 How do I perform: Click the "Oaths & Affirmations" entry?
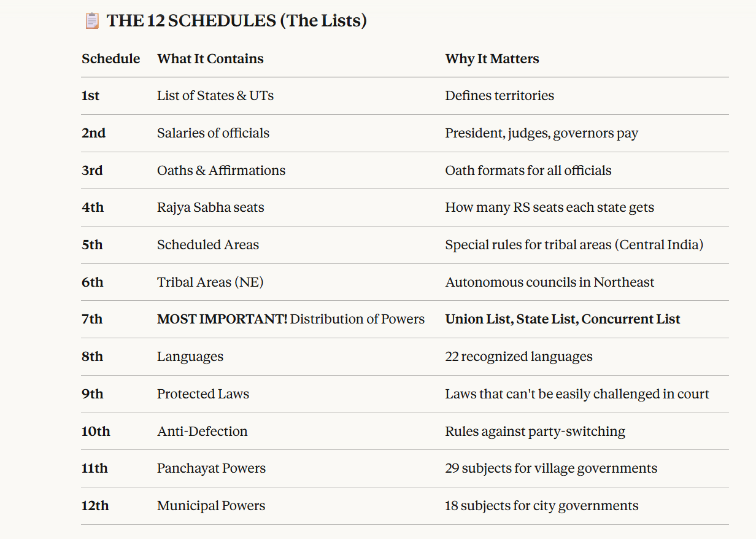[221, 171]
